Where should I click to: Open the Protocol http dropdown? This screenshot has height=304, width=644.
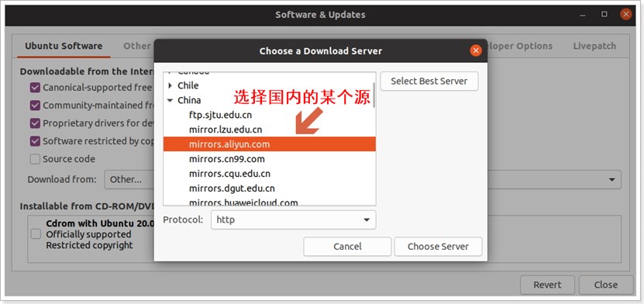point(293,219)
